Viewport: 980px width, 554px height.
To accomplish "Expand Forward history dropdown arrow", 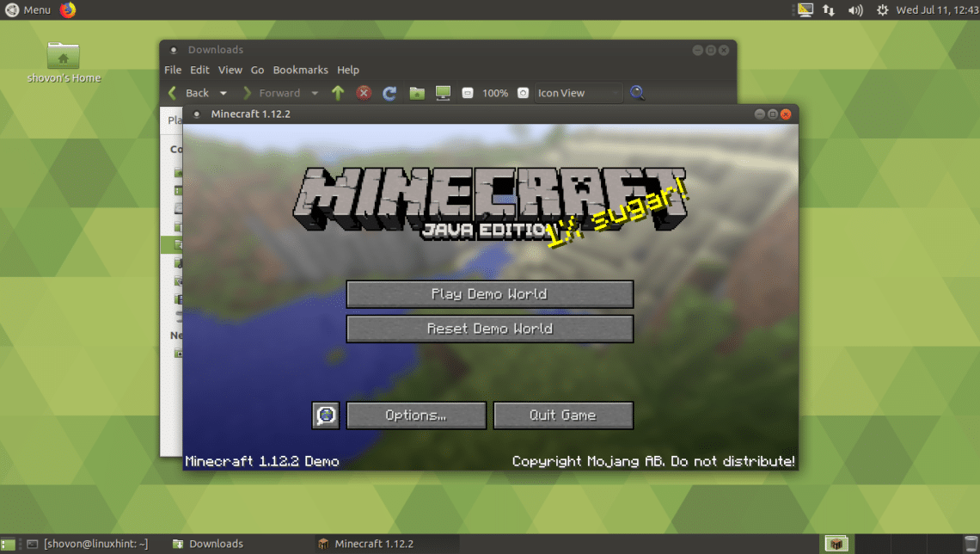I will (x=315, y=93).
